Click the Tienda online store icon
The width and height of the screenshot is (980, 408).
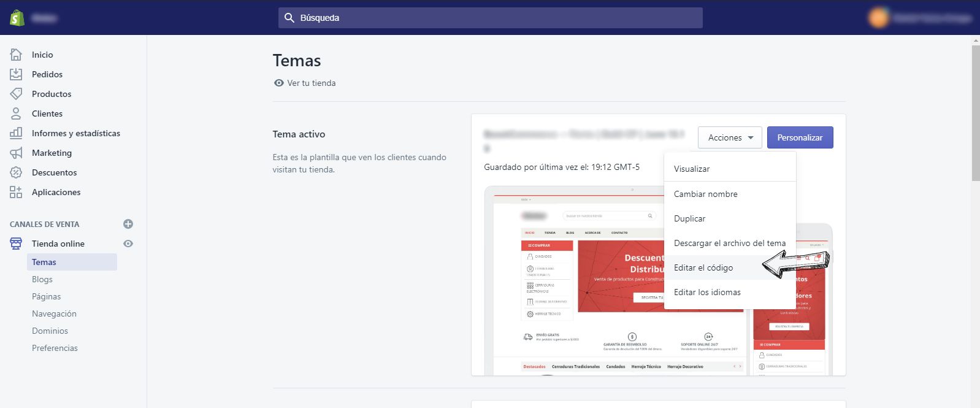click(16, 244)
